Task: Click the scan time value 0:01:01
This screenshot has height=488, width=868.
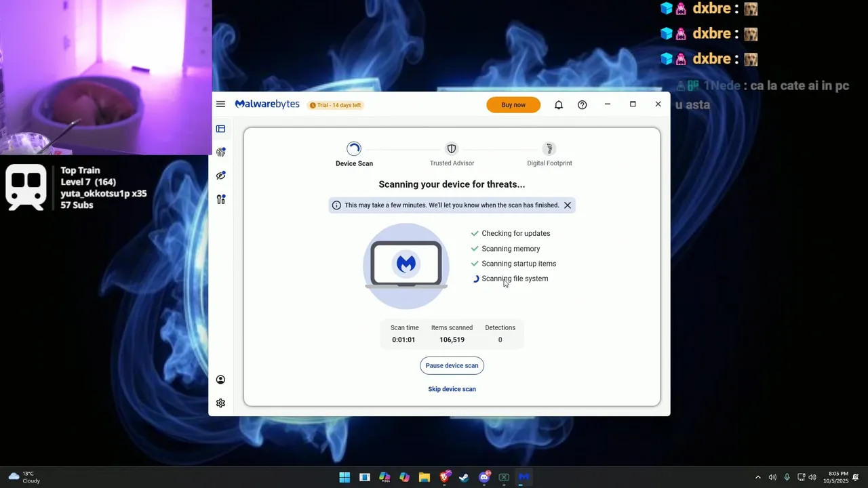Action: tap(403, 340)
